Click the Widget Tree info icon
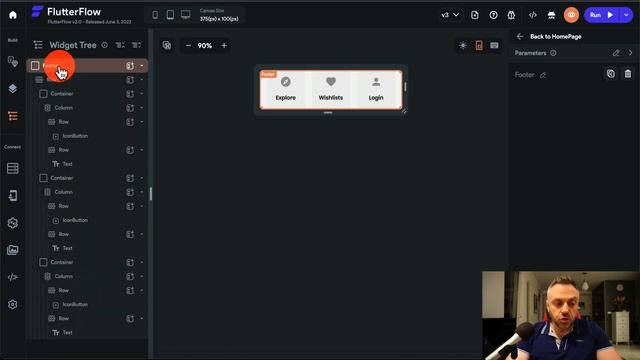Screen dimensions: 640x360 point(105,45)
